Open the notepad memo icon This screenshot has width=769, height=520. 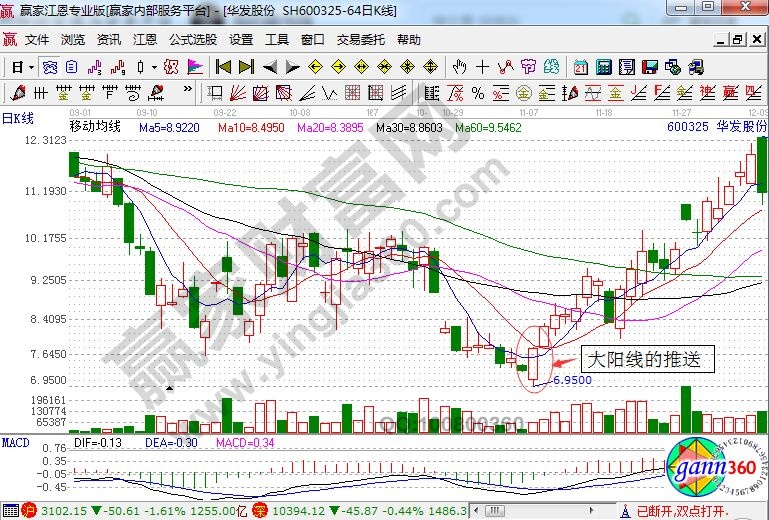[x=627, y=67]
